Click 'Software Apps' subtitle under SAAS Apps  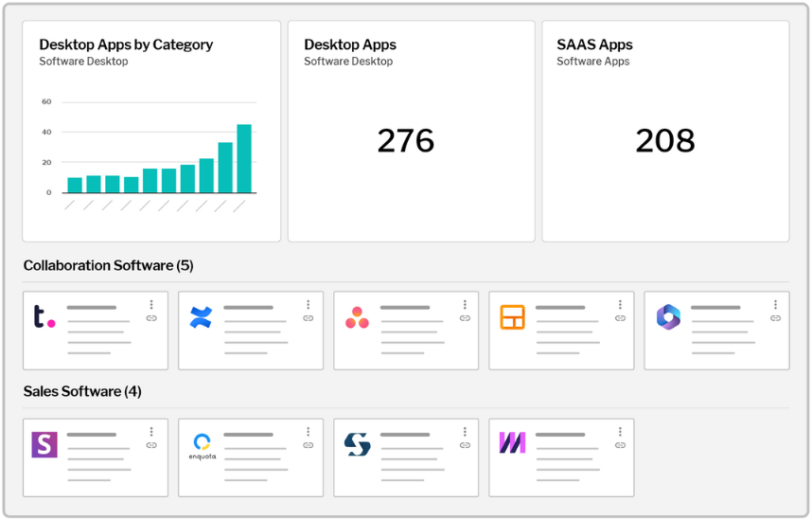(593, 62)
